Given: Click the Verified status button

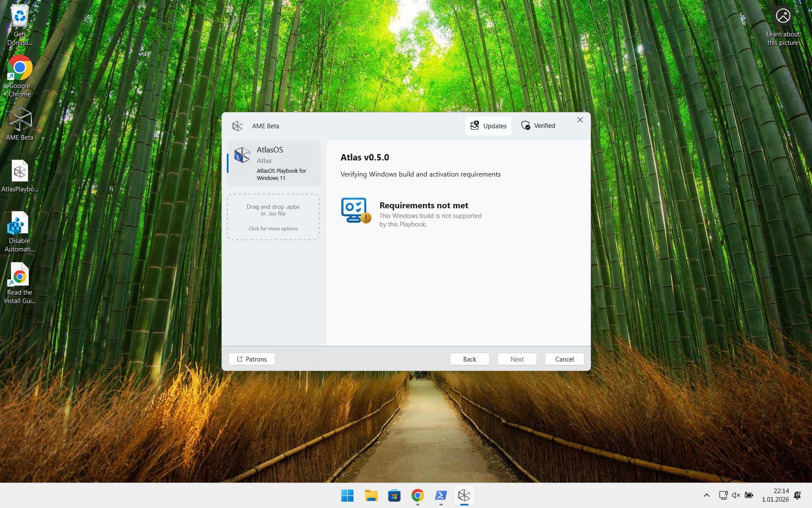Looking at the screenshot, I should tap(538, 126).
